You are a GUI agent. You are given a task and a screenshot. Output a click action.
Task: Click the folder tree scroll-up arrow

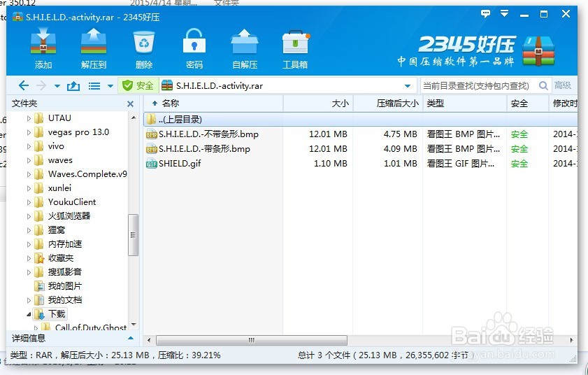pyautogui.click(x=134, y=118)
